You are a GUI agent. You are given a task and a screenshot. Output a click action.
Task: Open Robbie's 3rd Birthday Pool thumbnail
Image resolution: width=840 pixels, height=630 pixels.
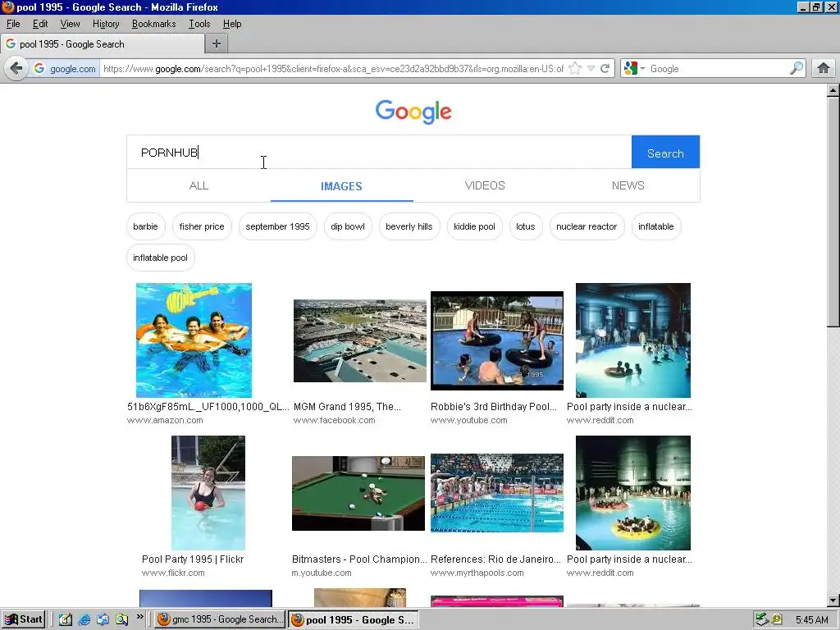tap(497, 340)
